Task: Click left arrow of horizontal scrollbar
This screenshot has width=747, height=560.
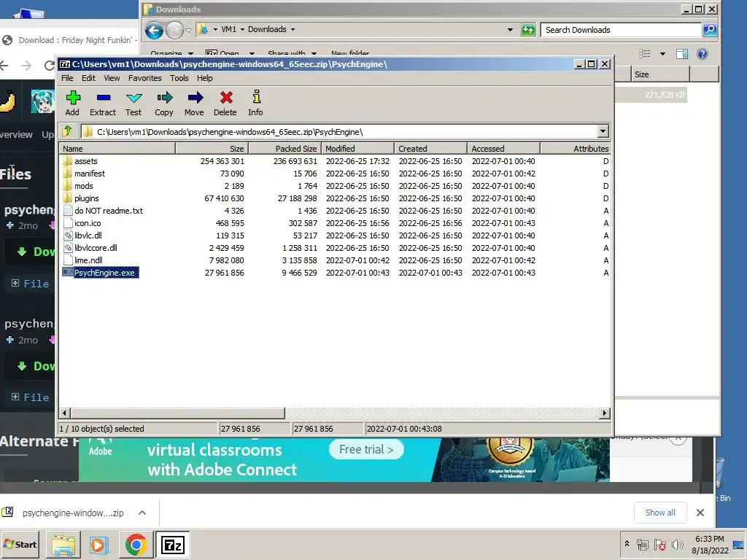Action: tap(65, 413)
